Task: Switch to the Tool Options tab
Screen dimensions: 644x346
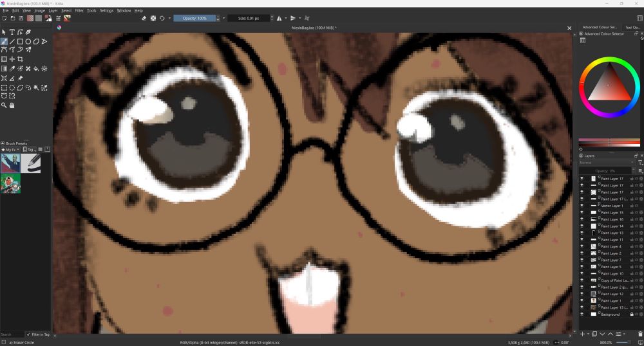Action: tap(632, 27)
